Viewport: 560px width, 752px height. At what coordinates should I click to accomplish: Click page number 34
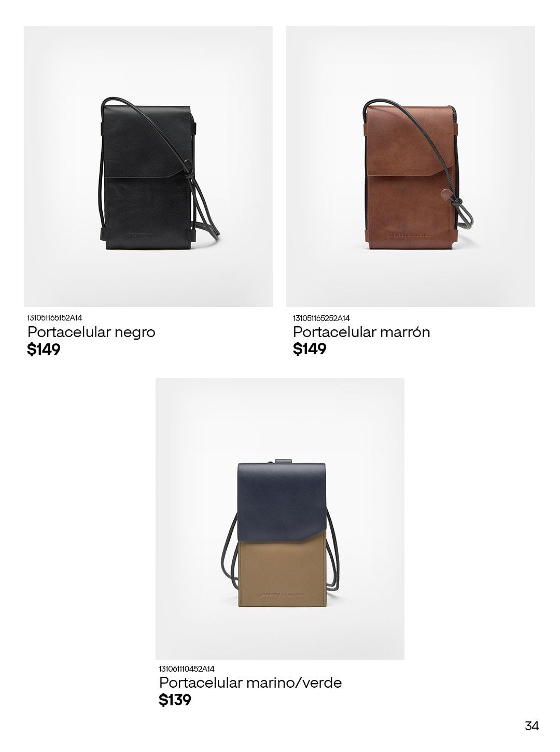pyautogui.click(x=532, y=726)
